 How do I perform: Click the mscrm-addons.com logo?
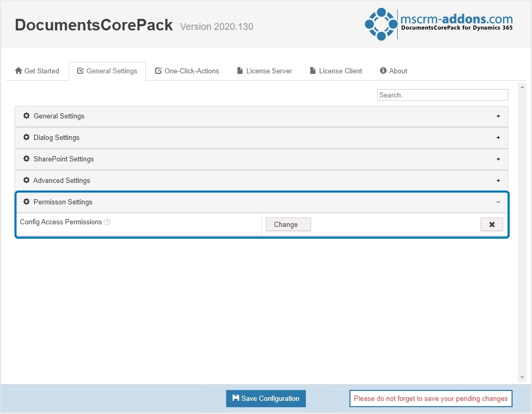439,24
